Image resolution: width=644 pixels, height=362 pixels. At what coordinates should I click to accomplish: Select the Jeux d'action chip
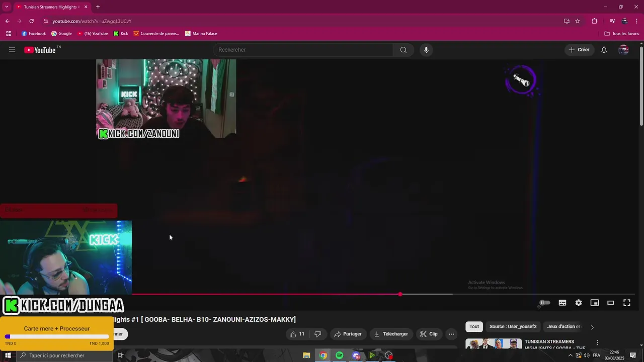coord(563,327)
